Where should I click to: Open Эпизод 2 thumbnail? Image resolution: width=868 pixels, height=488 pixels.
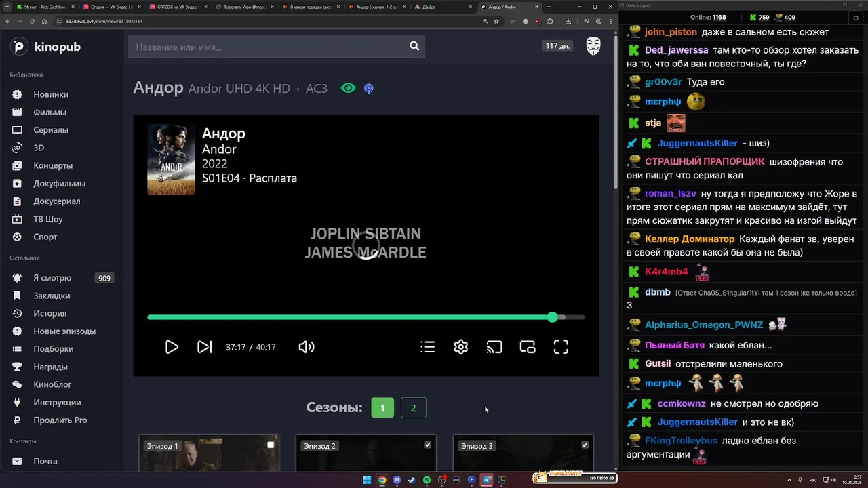tap(366, 453)
